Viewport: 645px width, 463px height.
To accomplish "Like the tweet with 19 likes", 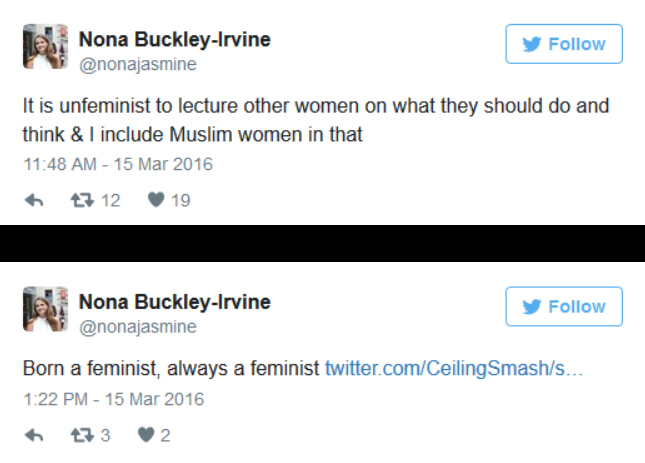I will pos(156,200).
